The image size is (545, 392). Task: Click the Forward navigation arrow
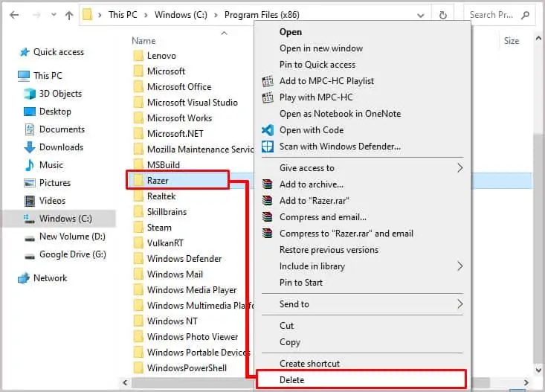(x=36, y=15)
